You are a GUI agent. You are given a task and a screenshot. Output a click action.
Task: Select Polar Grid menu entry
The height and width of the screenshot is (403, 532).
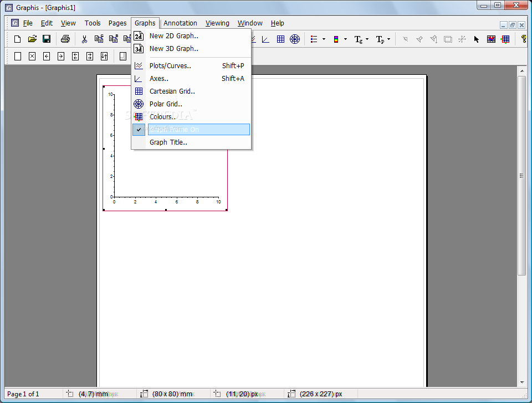coord(191,104)
